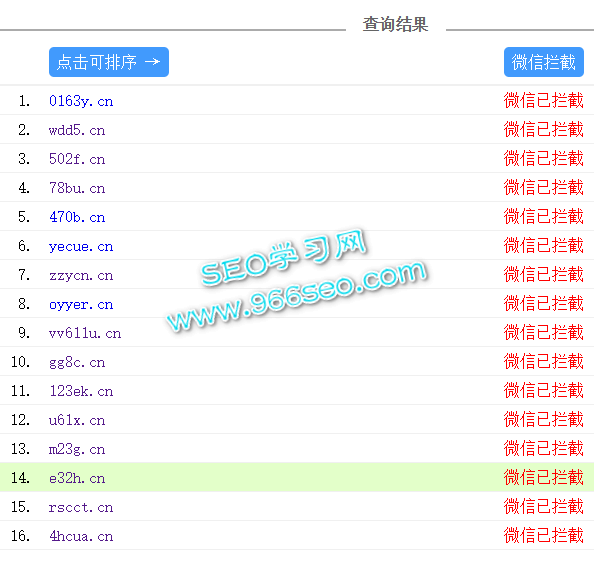This screenshot has width=594, height=561.
Task: Select 微信已拦截 status for 123ek.cn
Action: point(543,391)
